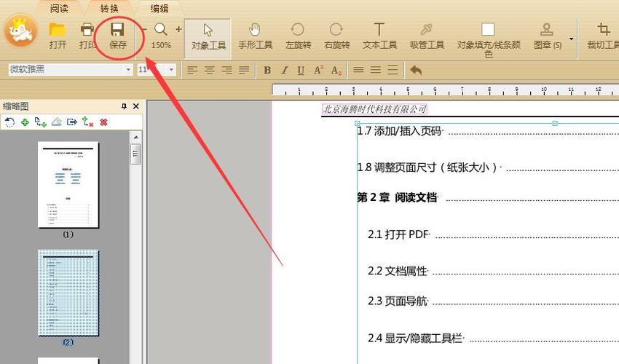Click the entry 2.1 打开 PDF
This screenshot has height=364, width=619.
(398, 234)
